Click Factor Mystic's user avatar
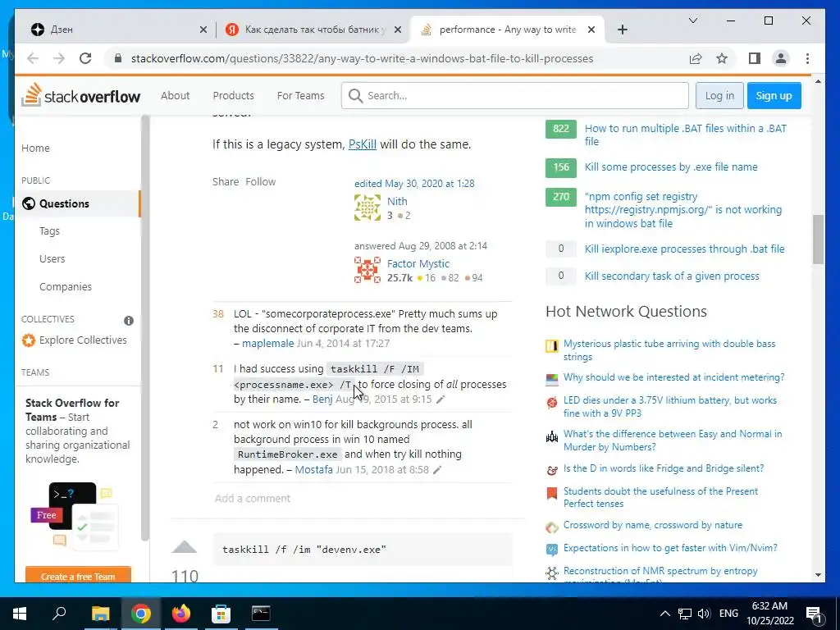840x630 pixels. tap(367, 270)
